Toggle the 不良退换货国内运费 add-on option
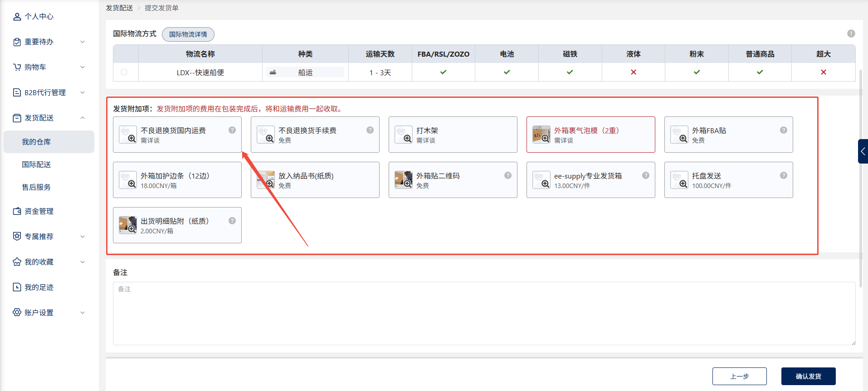Image resolution: width=868 pixels, height=391 pixels. (177, 135)
